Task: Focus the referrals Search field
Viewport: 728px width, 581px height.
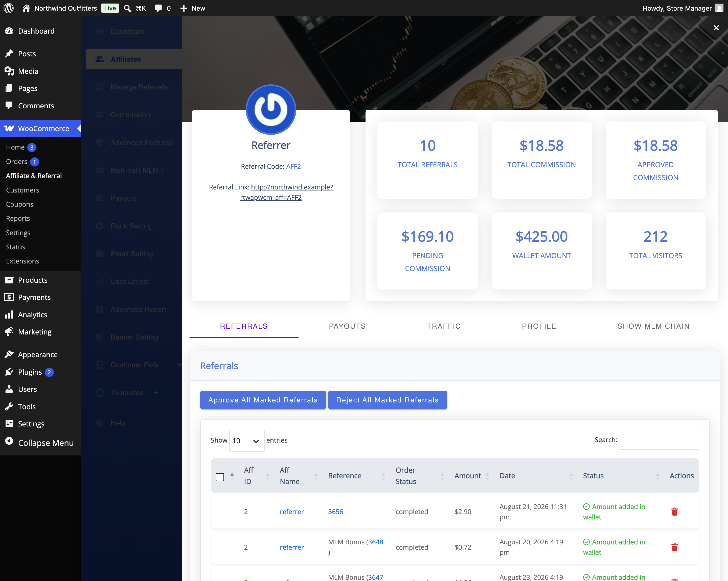Action: click(658, 439)
